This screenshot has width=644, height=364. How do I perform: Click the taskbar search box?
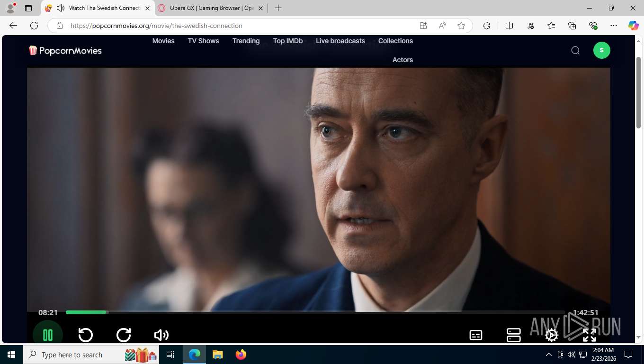tap(90, 355)
